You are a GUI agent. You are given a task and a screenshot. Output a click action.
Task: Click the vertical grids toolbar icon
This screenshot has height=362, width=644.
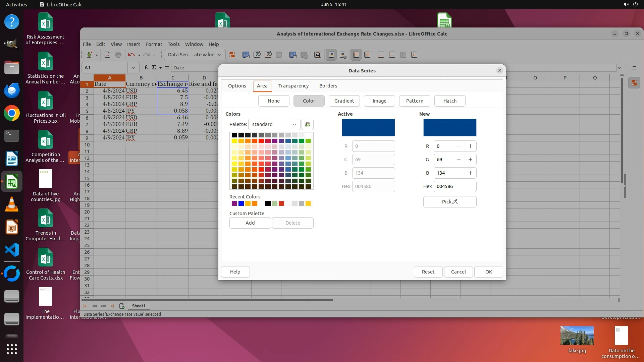tap(367, 55)
